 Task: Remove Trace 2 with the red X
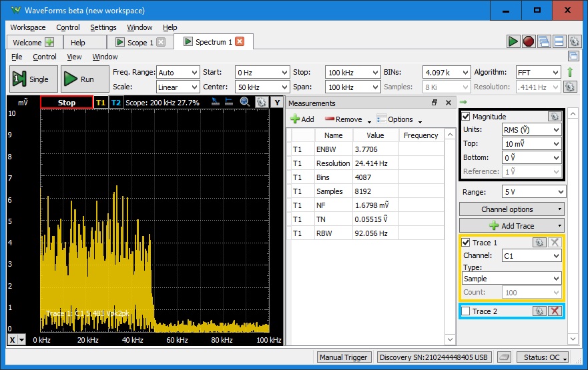[554, 311]
